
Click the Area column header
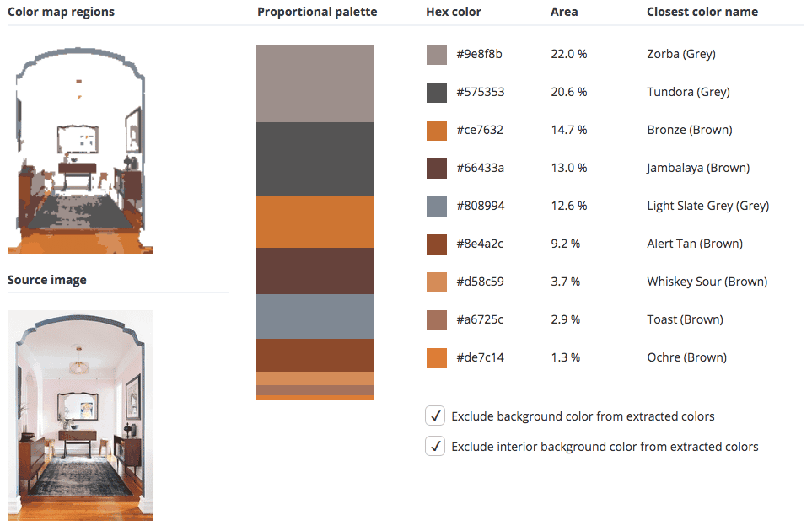pos(564,12)
